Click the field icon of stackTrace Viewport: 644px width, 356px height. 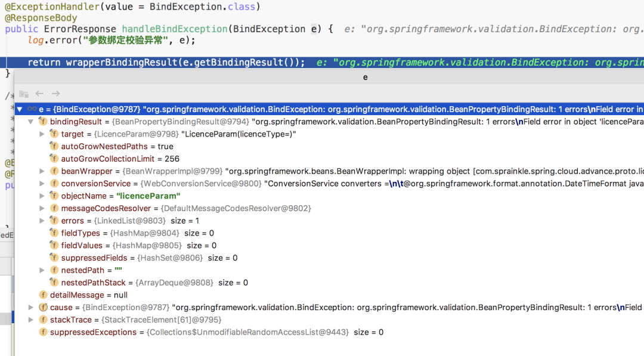click(x=43, y=320)
